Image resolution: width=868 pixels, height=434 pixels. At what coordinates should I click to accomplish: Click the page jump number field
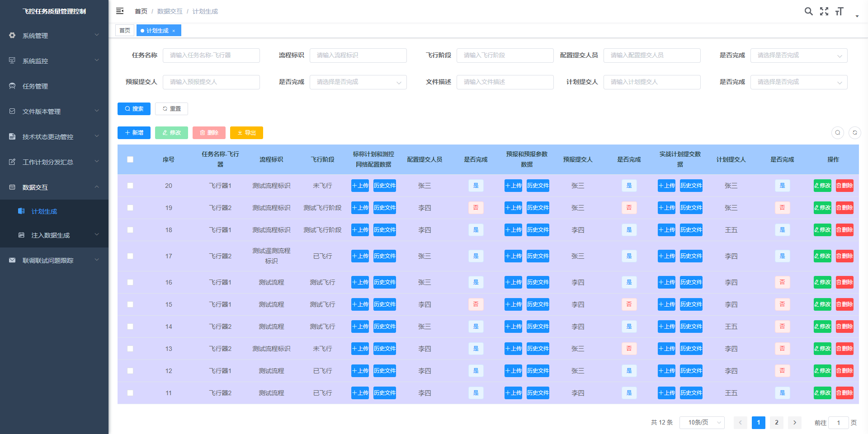pyautogui.click(x=839, y=423)
